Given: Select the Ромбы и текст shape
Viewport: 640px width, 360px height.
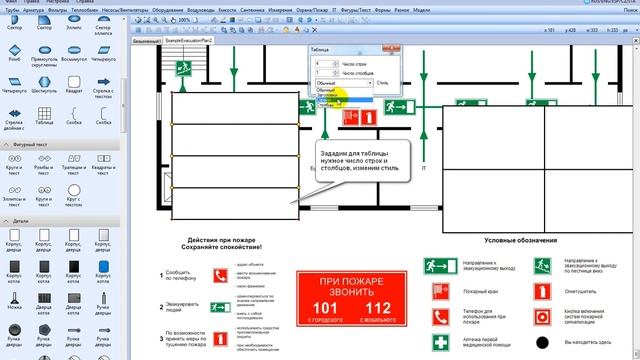Looking at the screenshot, I should tap(44, 164).
